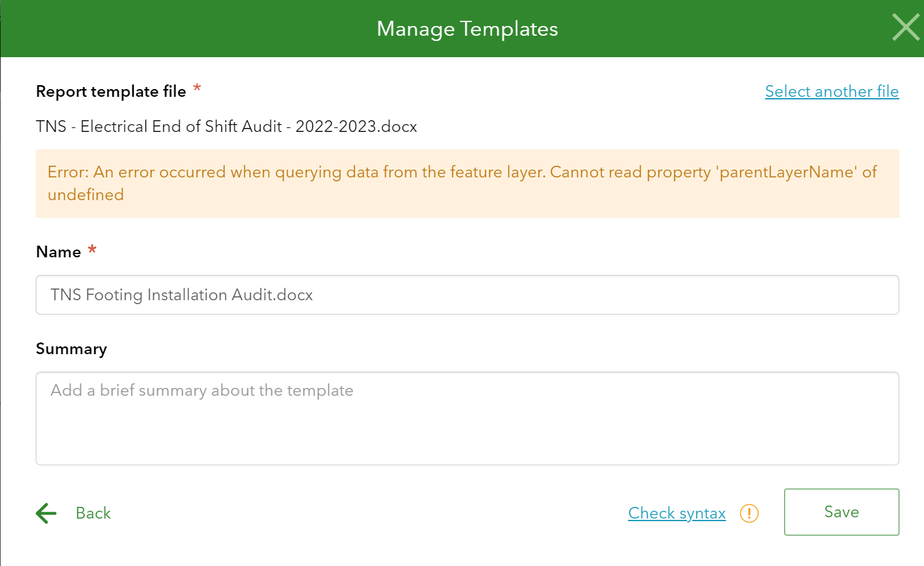
Task: Click the Check syntax link
Action: [x=677, y=513]
